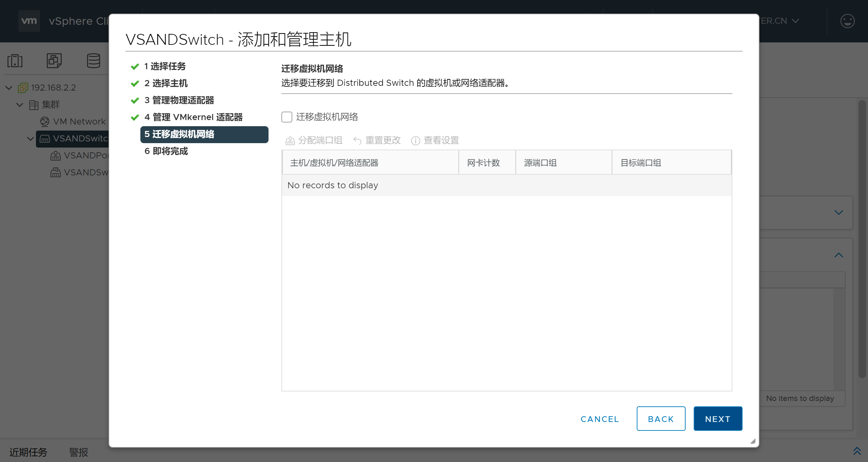
Task: Go to step 4 管理 VMkernel 适配器
Action: tap(193, 117)
